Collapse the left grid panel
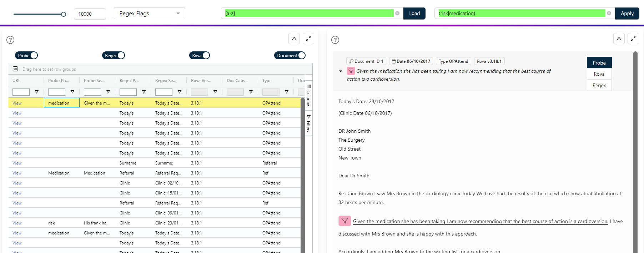The width and height of the screenshot is (644, 253). pyautogui.click(x=294, y=39)
